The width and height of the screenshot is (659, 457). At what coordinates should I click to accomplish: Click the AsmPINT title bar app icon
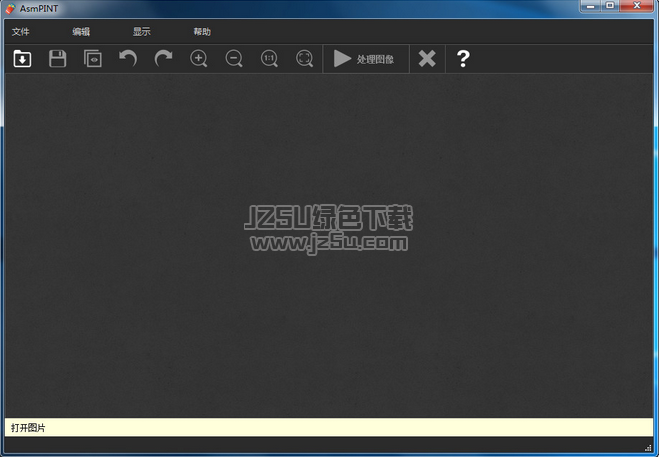point(10,8)
